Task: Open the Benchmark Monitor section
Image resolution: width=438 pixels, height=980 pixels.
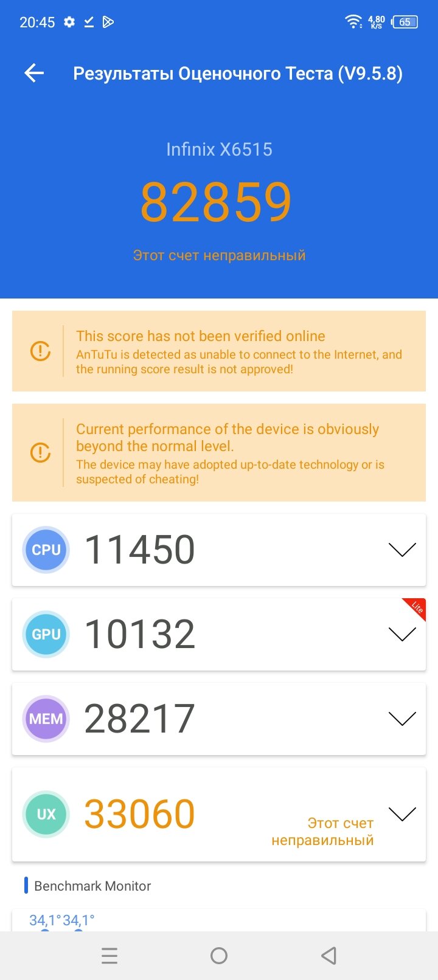Action: tap(92, 886)
